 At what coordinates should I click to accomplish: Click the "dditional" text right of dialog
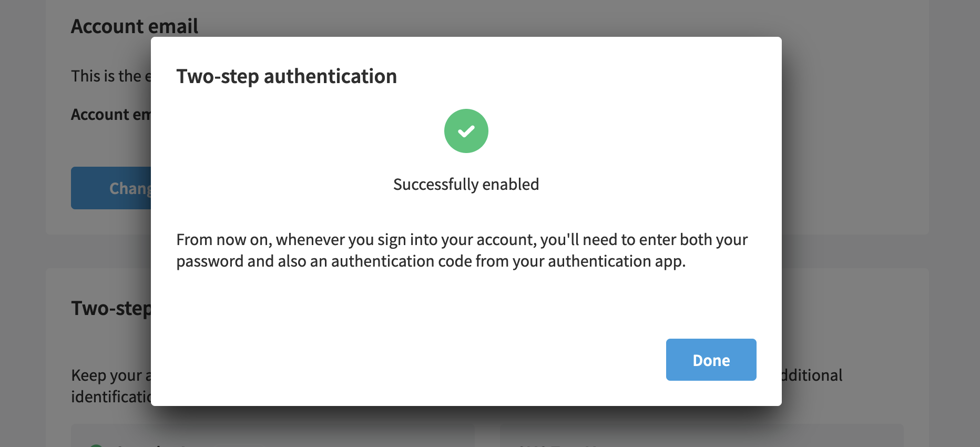[812, 375]
